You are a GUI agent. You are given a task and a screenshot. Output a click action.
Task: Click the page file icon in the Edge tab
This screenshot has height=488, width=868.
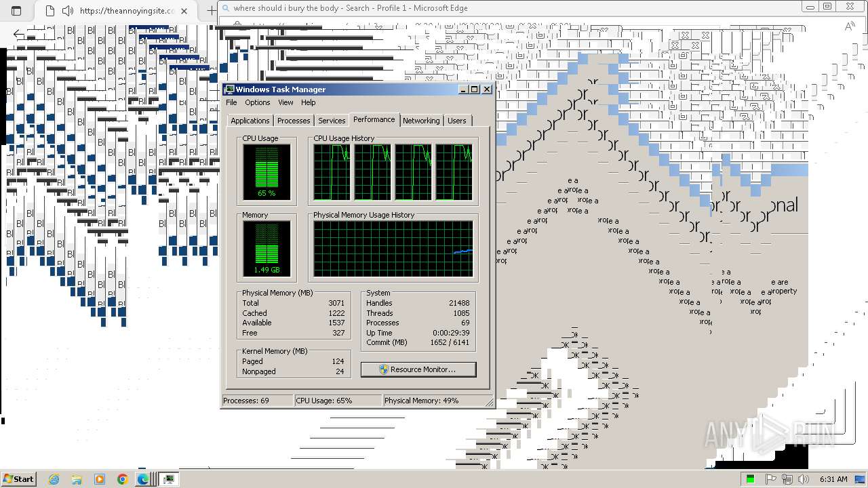point(50,11)
